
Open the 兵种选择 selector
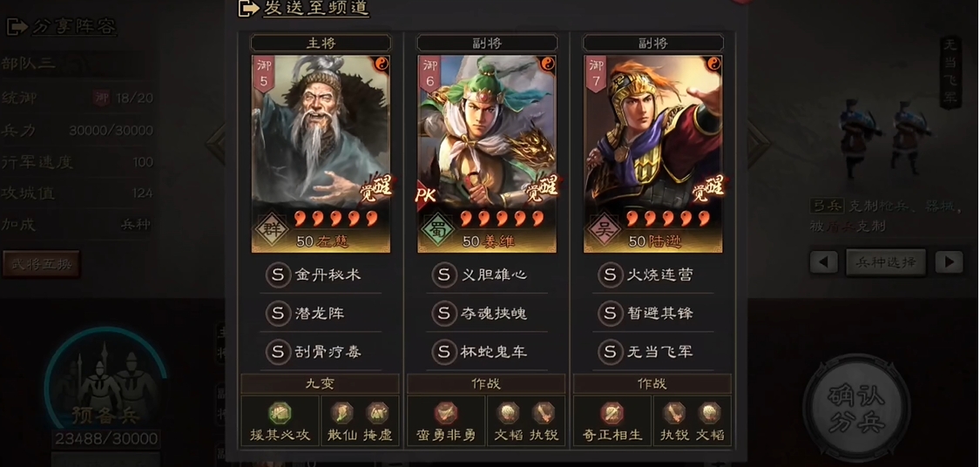click(x=886, y=262)
